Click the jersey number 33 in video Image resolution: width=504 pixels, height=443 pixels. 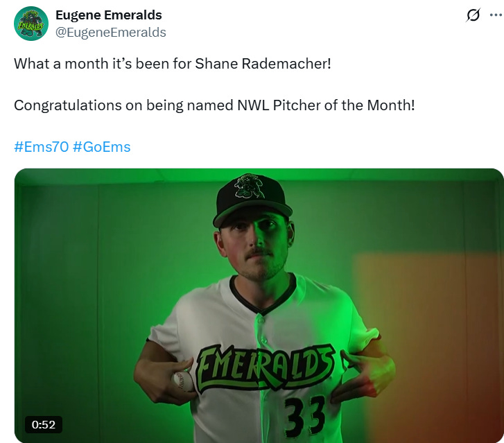pos(304,417)
